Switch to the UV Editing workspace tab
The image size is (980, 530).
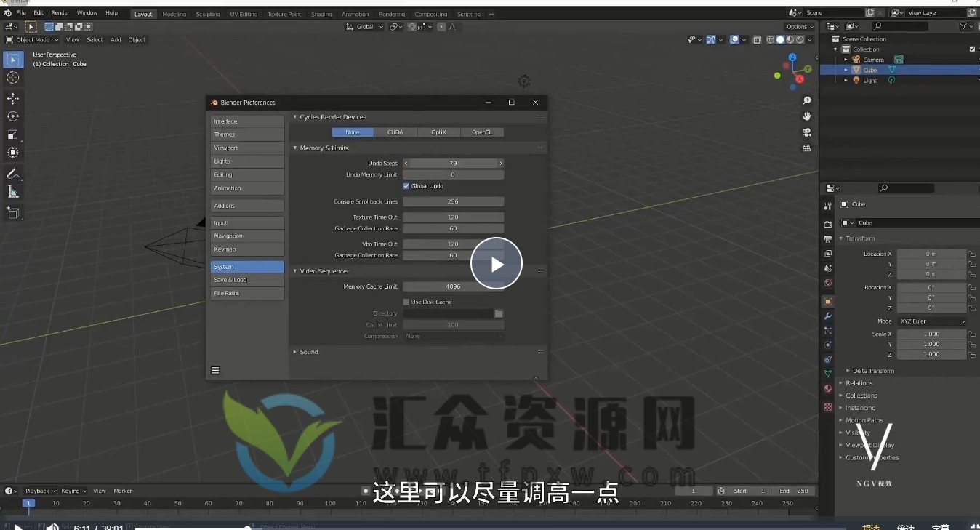click(244, 14)
